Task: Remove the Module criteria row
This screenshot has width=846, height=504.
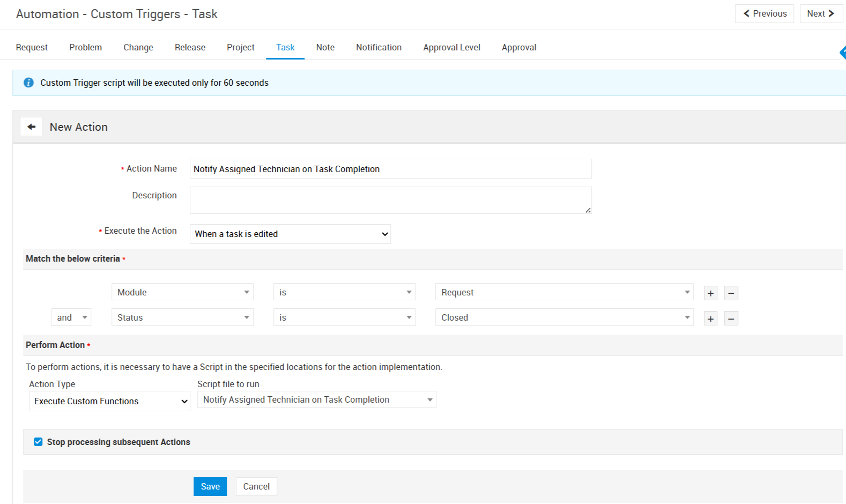Action: point(731,293)
